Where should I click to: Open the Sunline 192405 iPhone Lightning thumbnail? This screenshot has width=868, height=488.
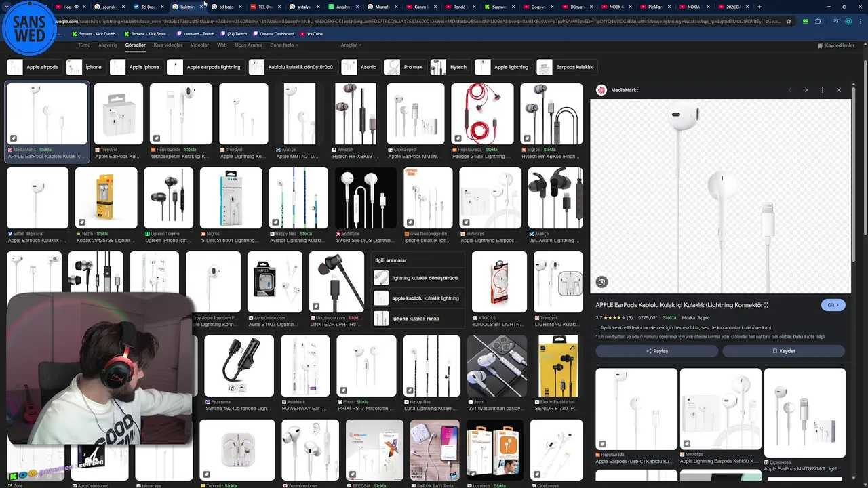pyautogui.click(x=239, y=366)
